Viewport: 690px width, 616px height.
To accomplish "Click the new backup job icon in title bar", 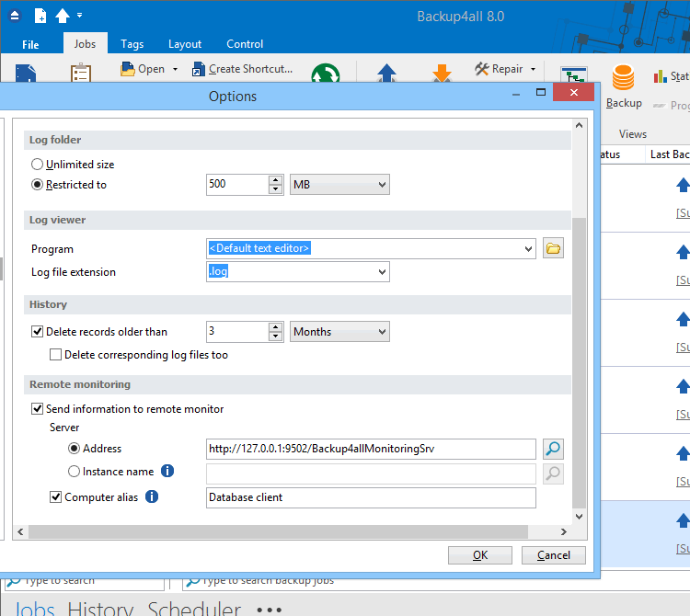I will click(x=40, y=16).
